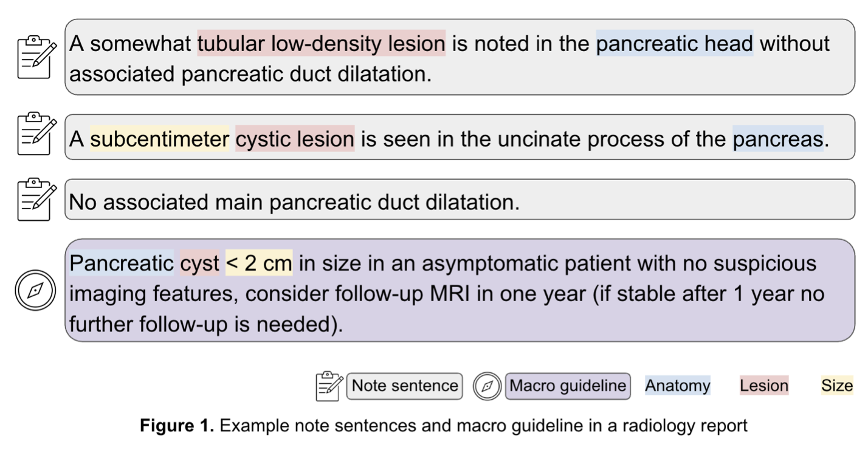
Task: Click the highlighted word 'pancreas' in the second sentence
Action: click(x=777, y=139)
